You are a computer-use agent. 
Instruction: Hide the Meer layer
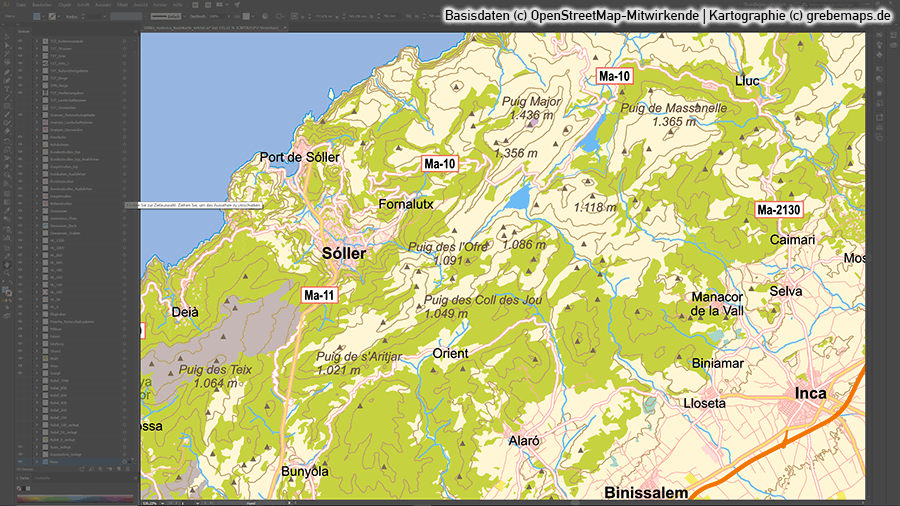coord(20,462)
